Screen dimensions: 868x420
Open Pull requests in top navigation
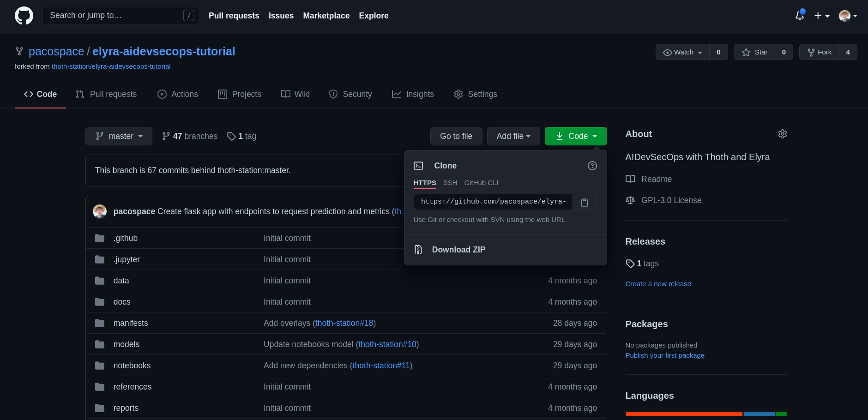[x=234, y=16]
